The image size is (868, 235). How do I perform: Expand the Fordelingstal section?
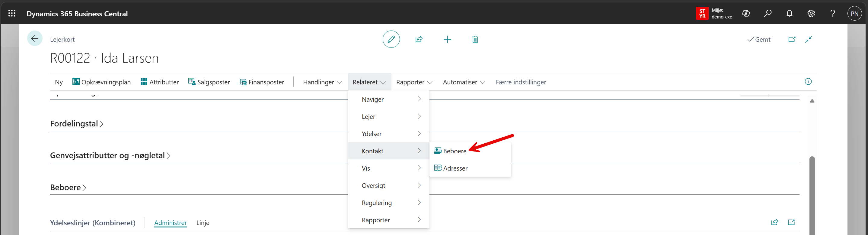[76, 124]
